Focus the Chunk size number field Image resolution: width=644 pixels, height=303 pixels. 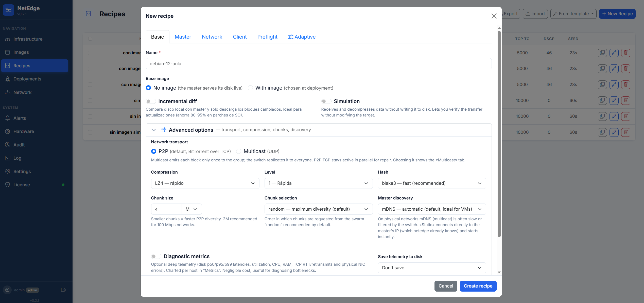click(x=166, y=209)
